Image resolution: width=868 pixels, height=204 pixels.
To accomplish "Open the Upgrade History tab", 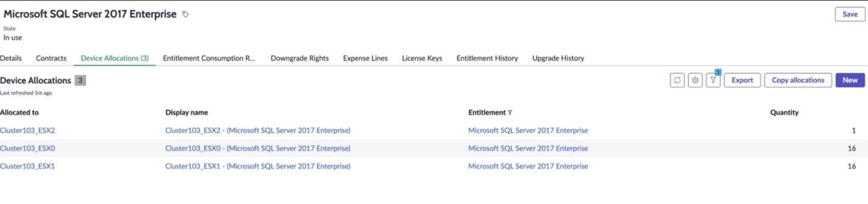I will point(558,58).
